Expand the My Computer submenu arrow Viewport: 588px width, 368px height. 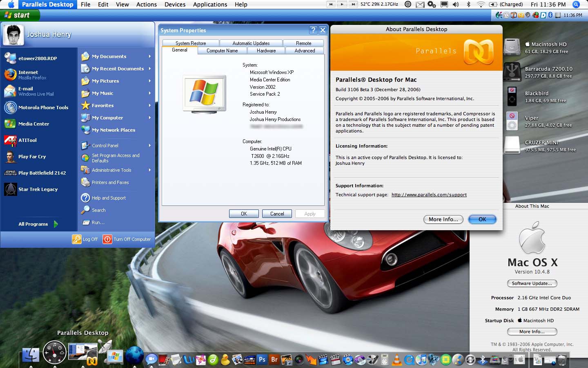[x=150, y=118]
